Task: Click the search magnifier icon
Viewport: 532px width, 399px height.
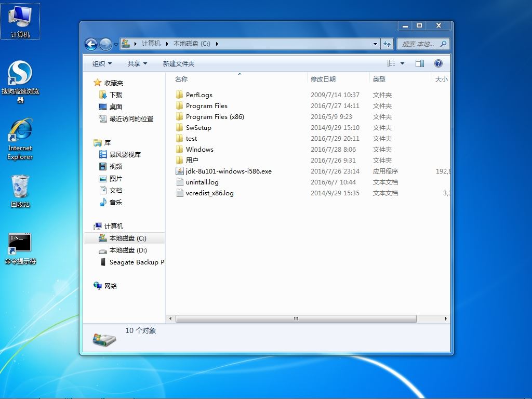Action: pyautogui.click(x=443, y=44)
